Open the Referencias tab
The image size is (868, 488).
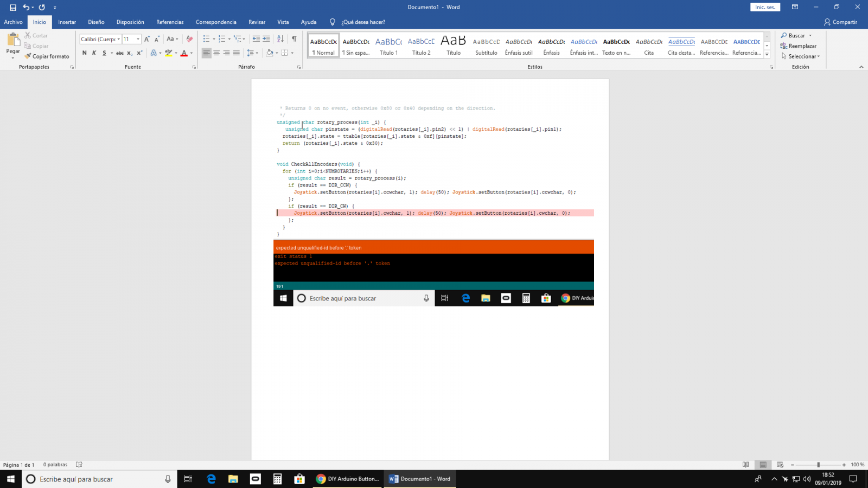tap(170, 22)
